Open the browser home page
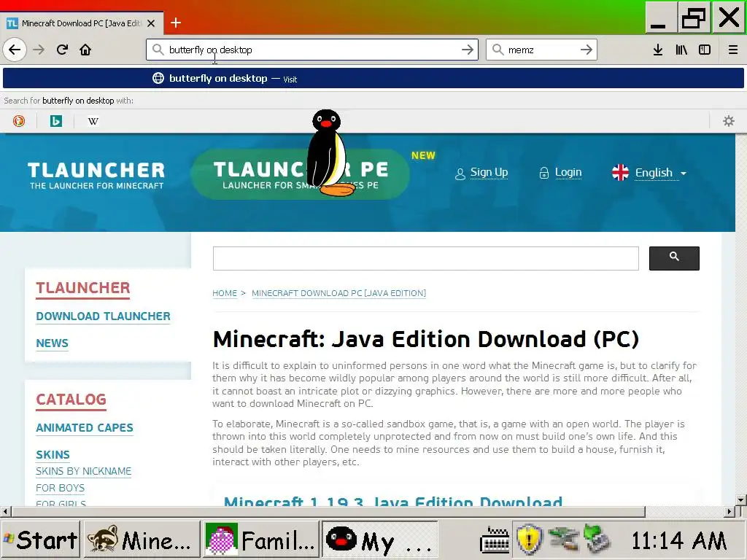Viewport: 747px width, 560px height. pos(85,50)
